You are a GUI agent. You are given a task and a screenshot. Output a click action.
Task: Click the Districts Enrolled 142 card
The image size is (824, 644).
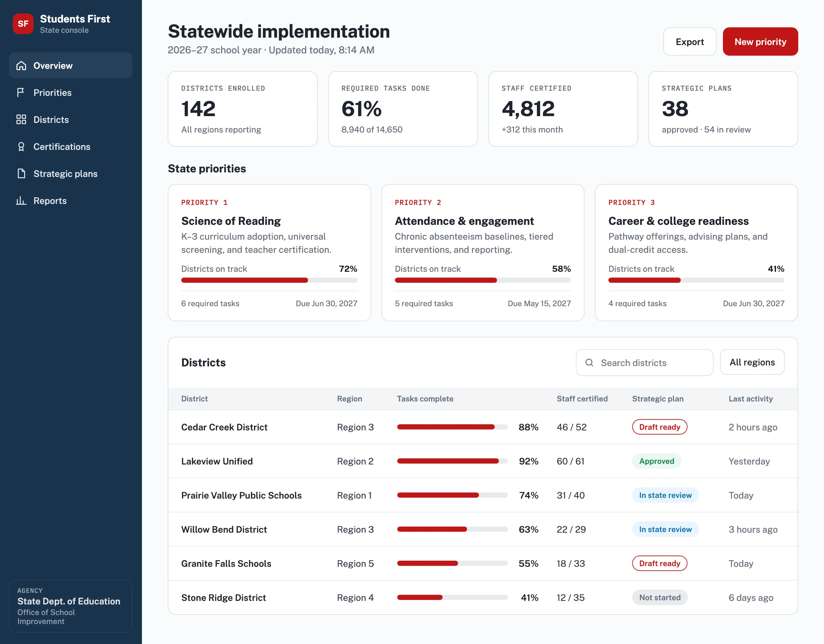point(243,109)
